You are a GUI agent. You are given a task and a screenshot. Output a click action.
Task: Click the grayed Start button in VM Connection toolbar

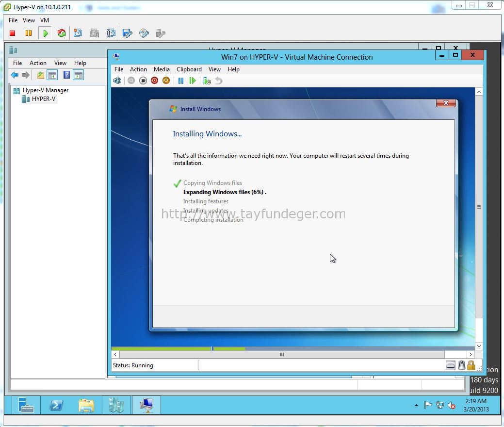click(x=131, y=81)
